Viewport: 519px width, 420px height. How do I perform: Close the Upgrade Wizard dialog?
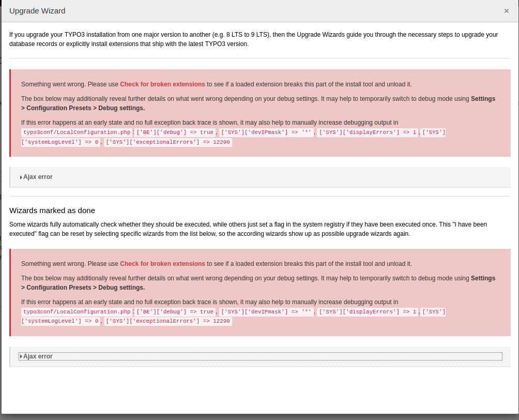(x=506, y=11)
